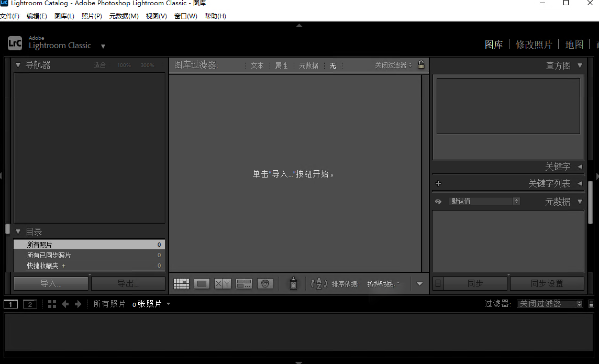The height and width of the screenshot is (364, 599).
Task: Open identity plate dropdown arrow
Action: tap(103, 46)
